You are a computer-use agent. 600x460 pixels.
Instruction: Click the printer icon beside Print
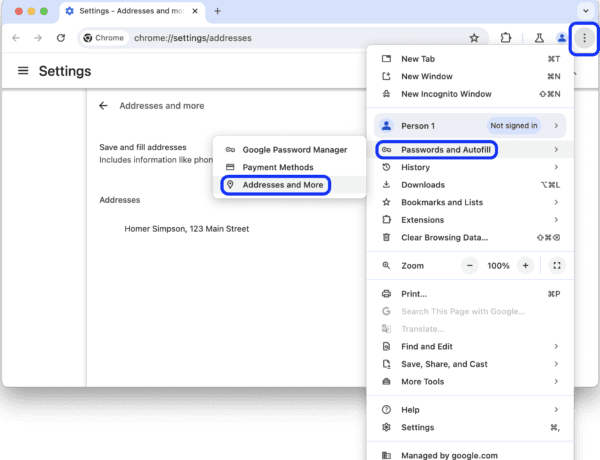pos(386,294)
